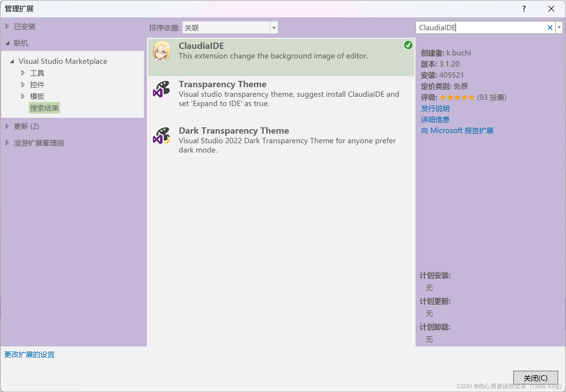Select the 联机 tree label
The image size is (566, 392).
(x=21, y=43)
